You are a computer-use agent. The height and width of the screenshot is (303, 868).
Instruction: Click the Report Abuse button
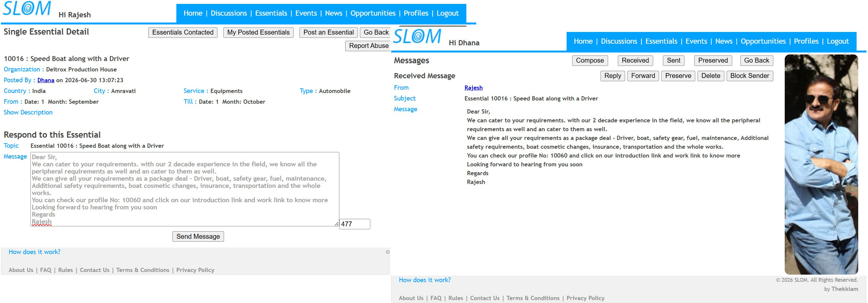click(x=368, y=46)
